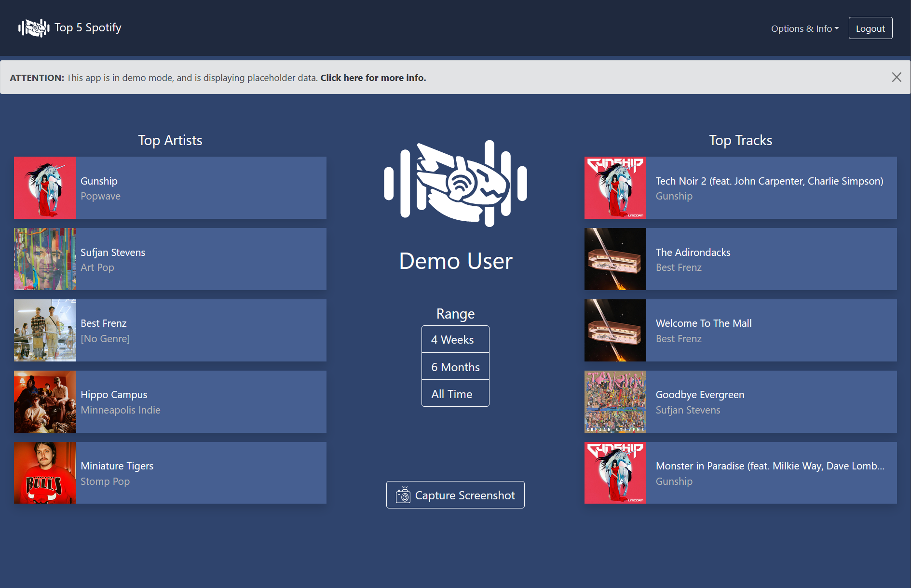911x588 pixels.
Task: Click the Top Artists heading
Action: [x=170, y=140]
